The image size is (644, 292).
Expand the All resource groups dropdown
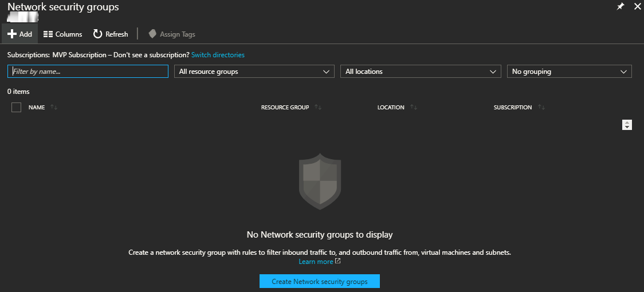tap(254, 72)
